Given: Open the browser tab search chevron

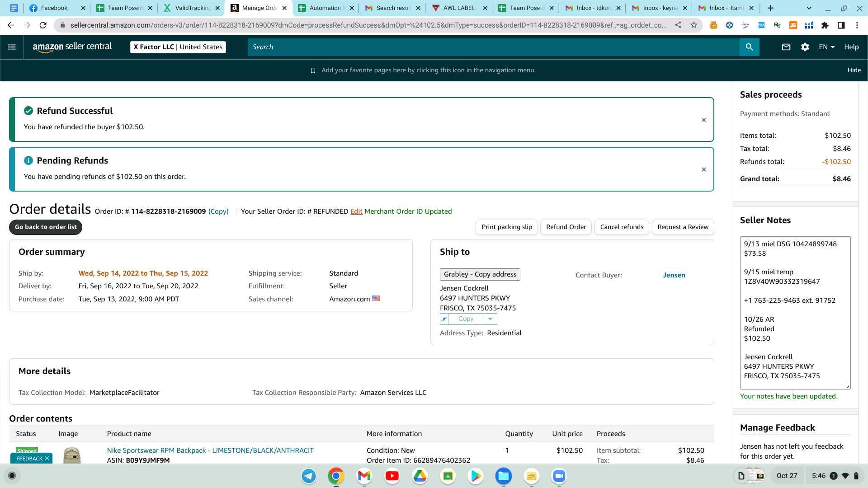Looking at the screenshot, I should click(809, 8).
